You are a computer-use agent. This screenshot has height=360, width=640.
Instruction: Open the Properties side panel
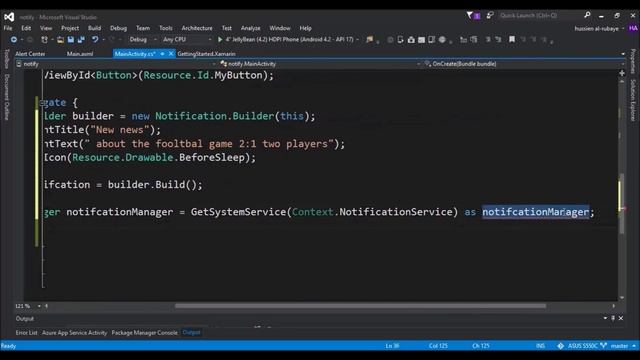(x=633, y=62)
